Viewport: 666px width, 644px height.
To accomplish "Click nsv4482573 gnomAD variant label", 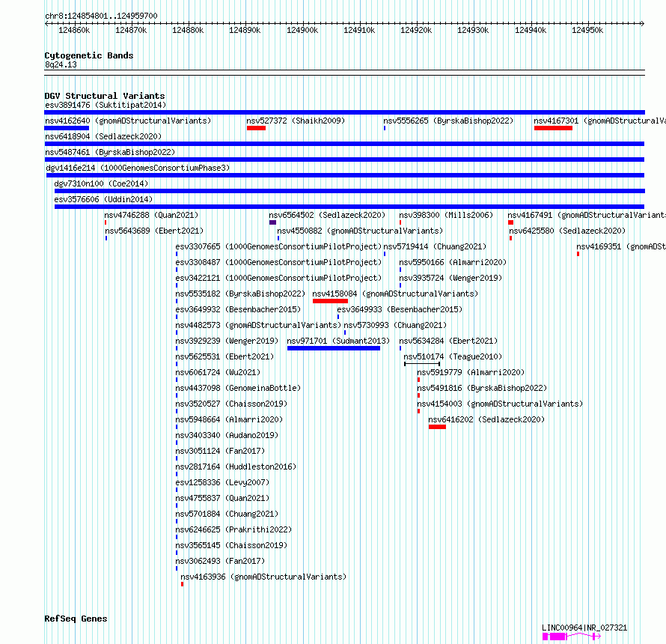I will pos(258,325).
